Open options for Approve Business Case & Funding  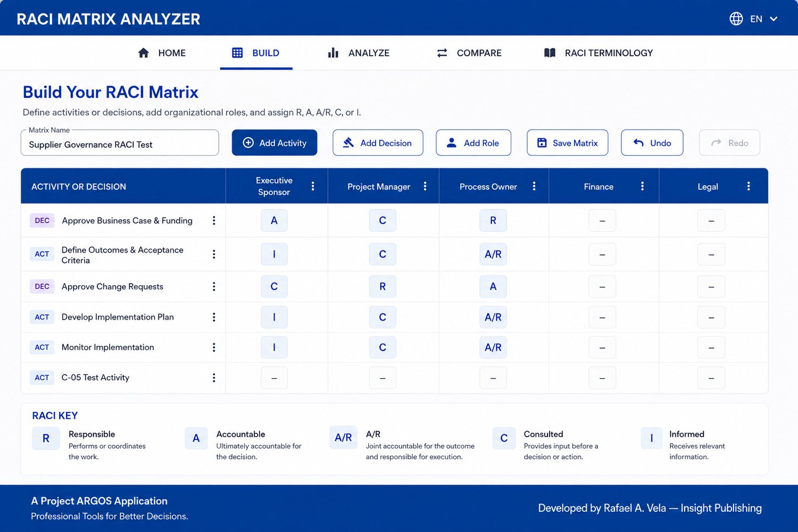pos(214,220)
